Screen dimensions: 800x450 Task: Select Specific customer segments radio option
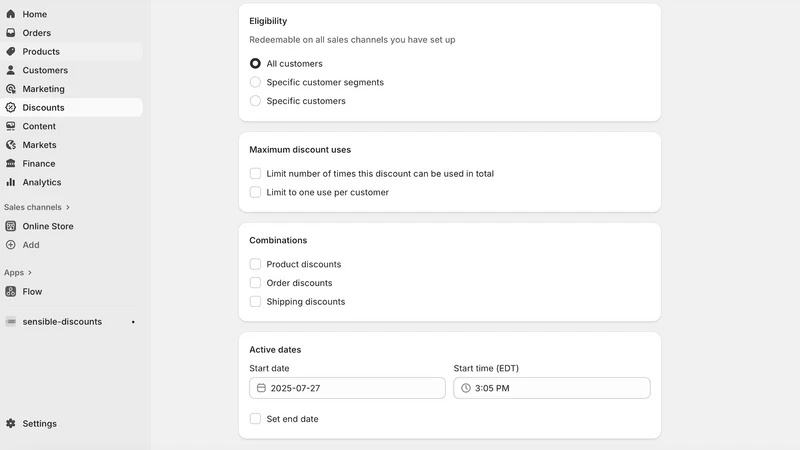click(255, 82)
